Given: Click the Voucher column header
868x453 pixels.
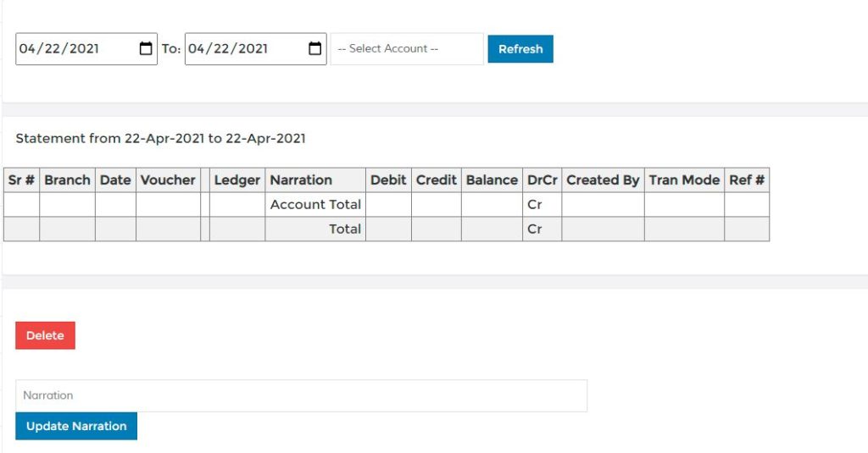Looking at the screenshot, I should tap(168, 180).
